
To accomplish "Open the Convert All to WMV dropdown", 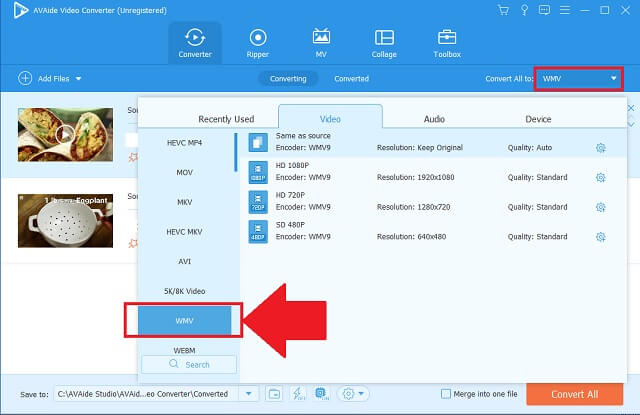I will coord(579,78).
